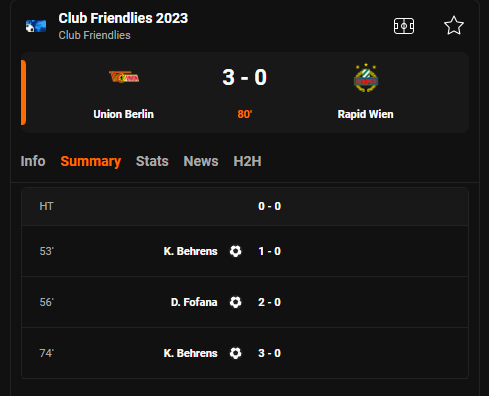489x396 pixels.
Task: Click the Rapid Wien team crest
Action: click(366, 78)
